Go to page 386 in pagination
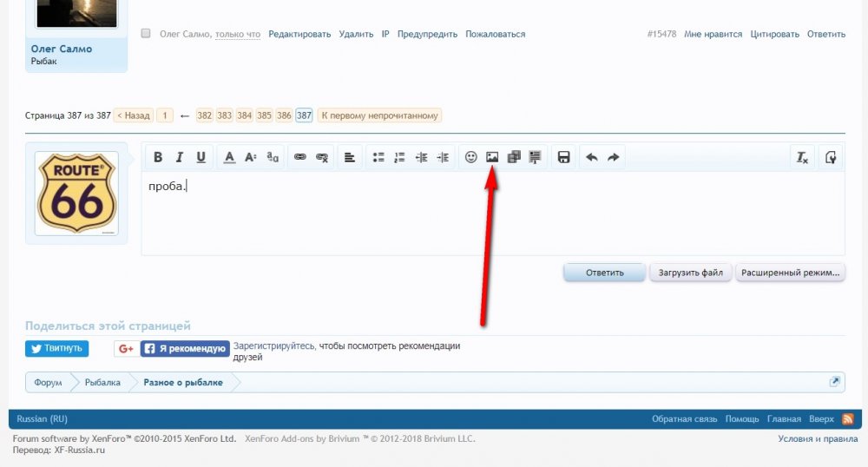This screenshot has height=467, width=868. [x=284, y=115]
